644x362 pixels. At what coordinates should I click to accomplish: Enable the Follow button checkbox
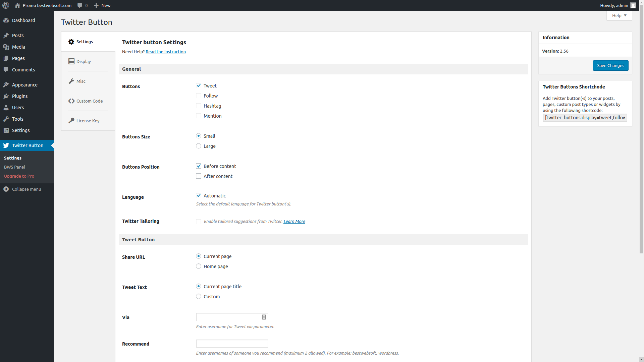tap(199, 96)
